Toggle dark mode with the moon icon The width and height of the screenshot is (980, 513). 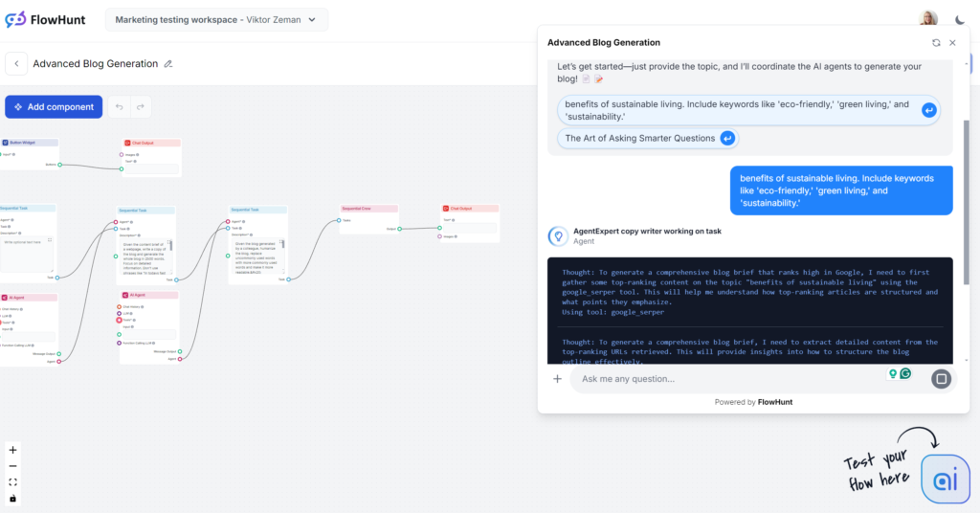pos(960,19)
